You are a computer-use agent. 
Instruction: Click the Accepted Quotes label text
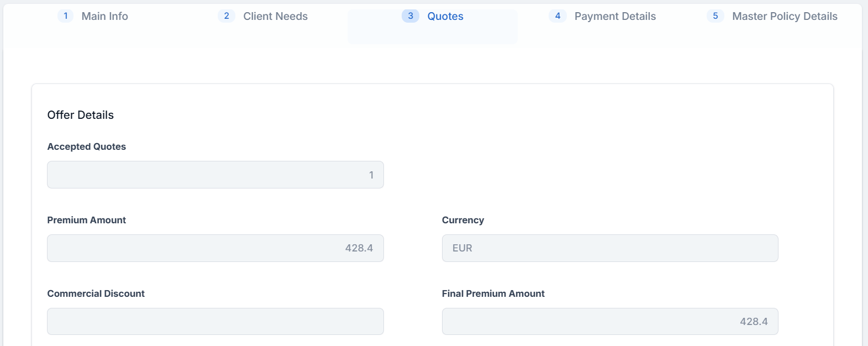pyautogui.click(x=86, y=146)
